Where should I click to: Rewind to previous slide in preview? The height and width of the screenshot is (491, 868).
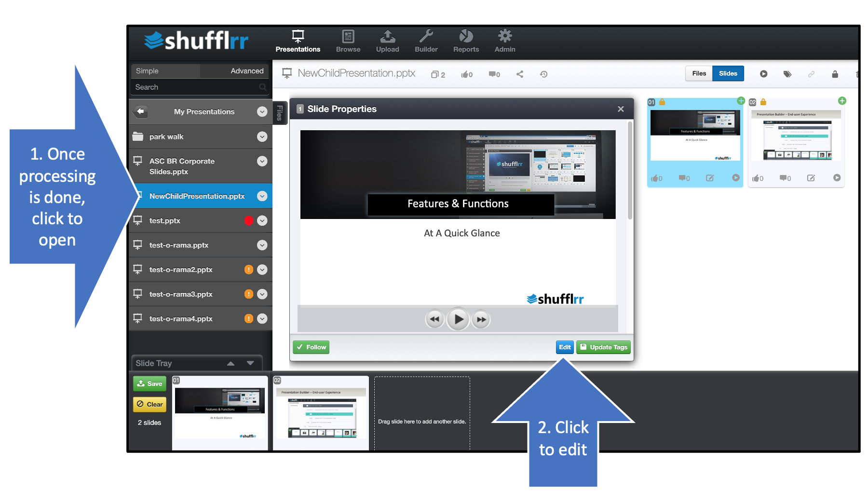[434, 319]
